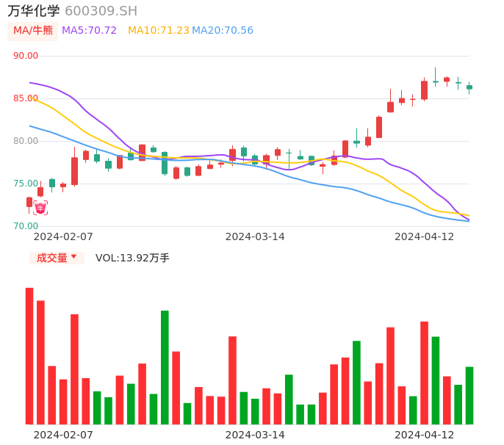Open the 成交量 indicator dropdown arrow

coord(73,257)
